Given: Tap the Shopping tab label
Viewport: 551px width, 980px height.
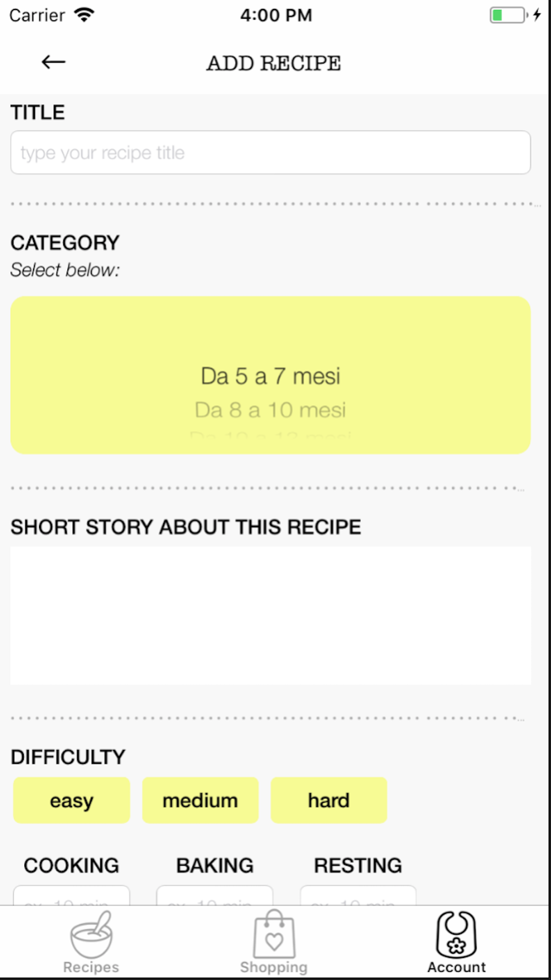Looking at the screenshot, I should click(274, 967).
